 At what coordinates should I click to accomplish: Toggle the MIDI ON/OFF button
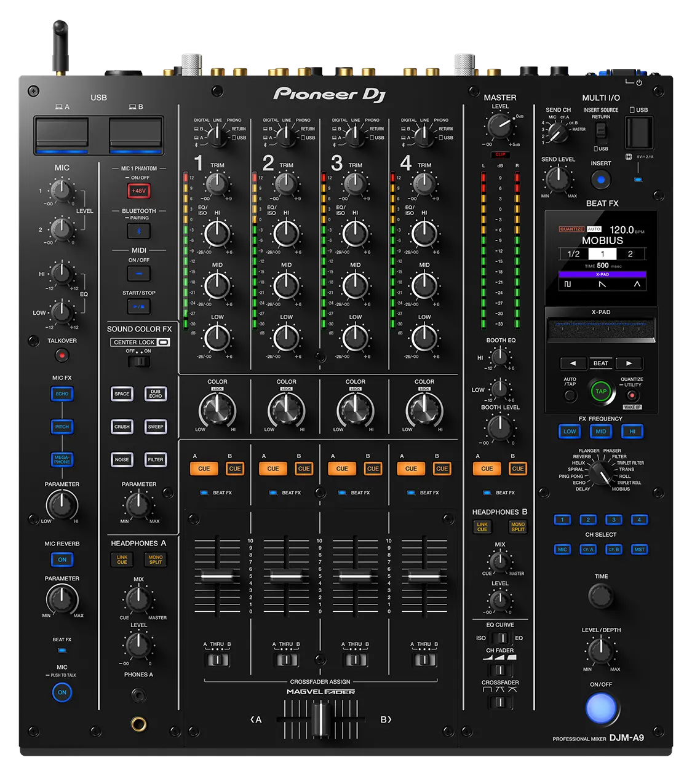[x=139, y=274]
